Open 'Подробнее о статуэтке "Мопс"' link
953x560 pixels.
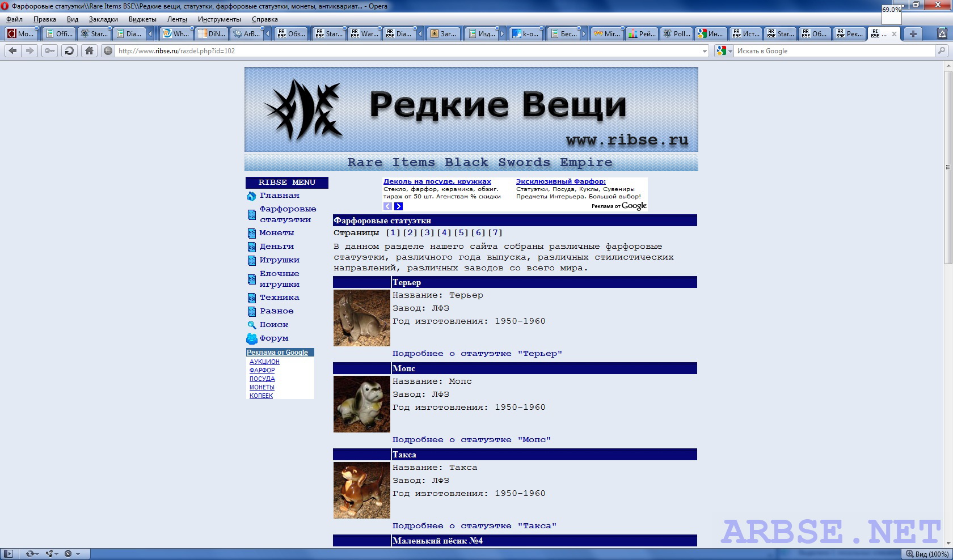(x=471, y=440)
